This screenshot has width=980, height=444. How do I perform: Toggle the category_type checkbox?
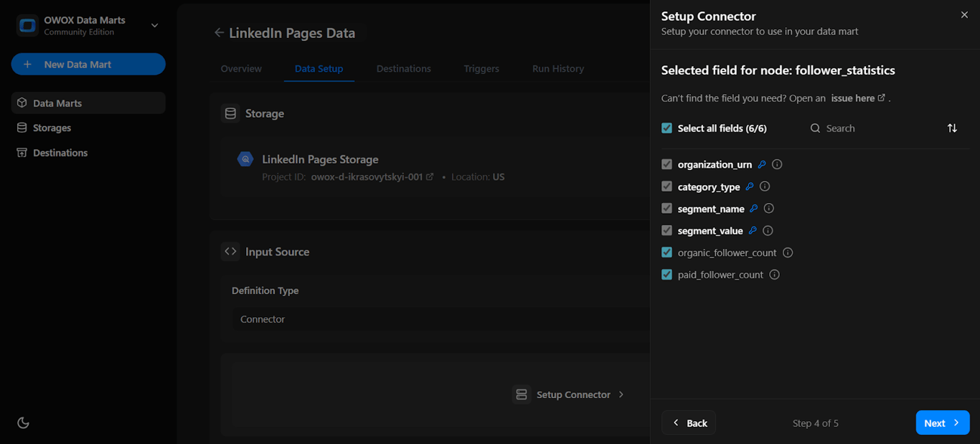(x=666, y=186)
